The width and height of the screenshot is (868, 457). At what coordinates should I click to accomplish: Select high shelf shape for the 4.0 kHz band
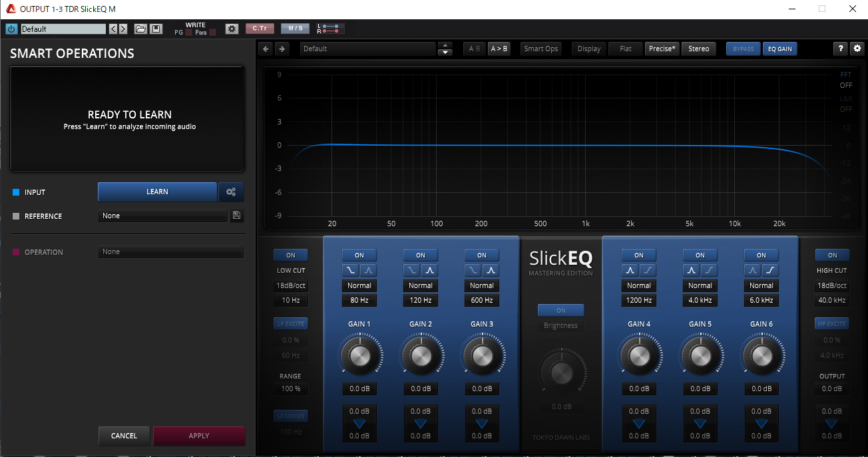pos(709,271)
